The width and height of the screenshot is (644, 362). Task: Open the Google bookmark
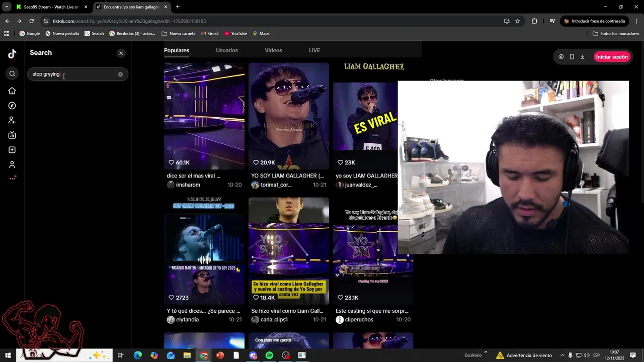click(x=29, y=34)
